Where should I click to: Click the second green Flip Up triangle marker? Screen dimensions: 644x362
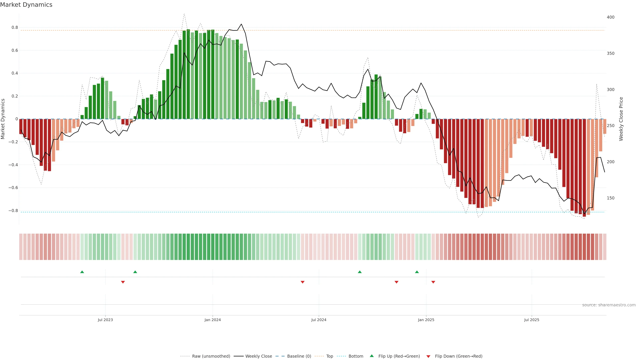(135, 272)
